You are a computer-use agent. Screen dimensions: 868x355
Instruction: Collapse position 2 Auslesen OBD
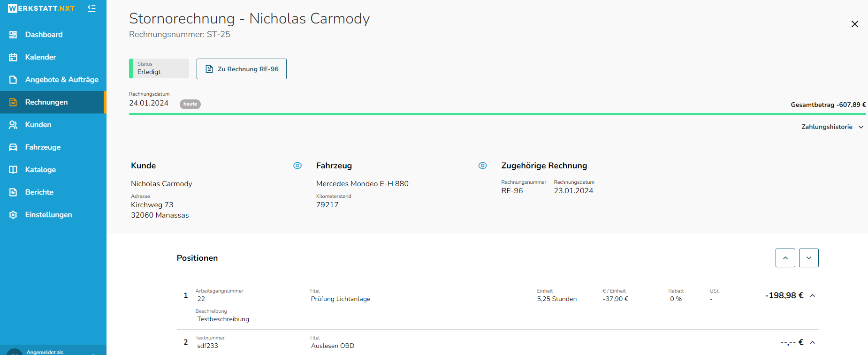click(813, 342)
